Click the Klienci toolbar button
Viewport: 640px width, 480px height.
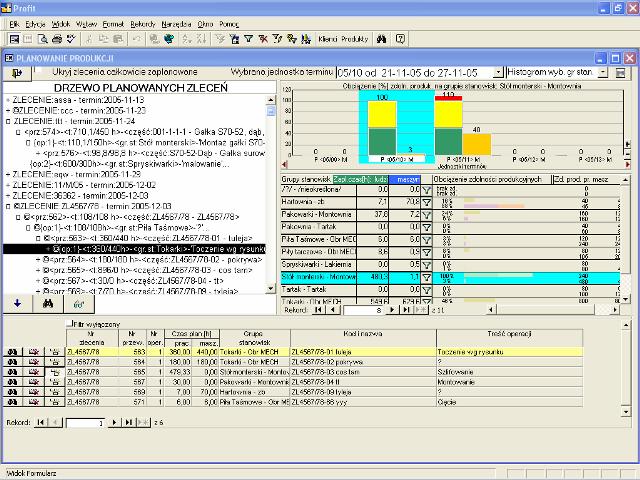point(328,39)
